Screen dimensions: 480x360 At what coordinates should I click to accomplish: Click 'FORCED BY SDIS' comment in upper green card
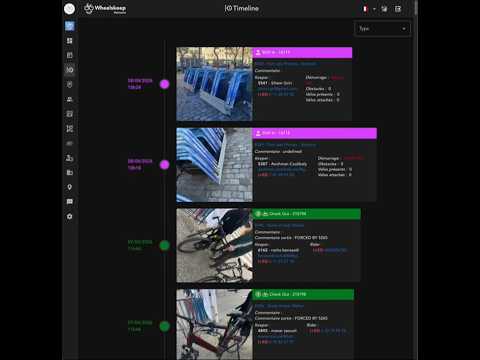pos(311,238)
